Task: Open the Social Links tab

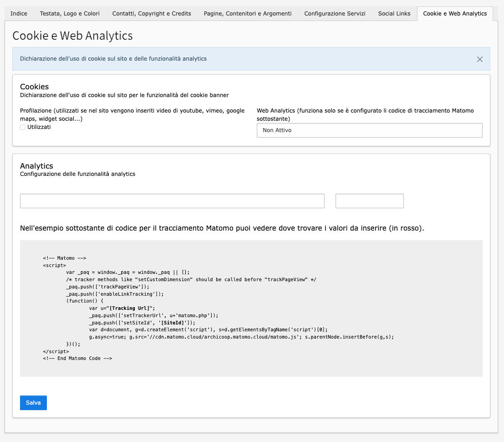Action: point(394,14)
